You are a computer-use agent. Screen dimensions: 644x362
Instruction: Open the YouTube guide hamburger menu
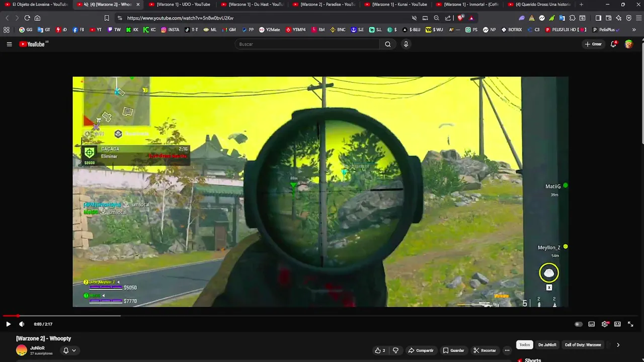(x=9, y=44)
